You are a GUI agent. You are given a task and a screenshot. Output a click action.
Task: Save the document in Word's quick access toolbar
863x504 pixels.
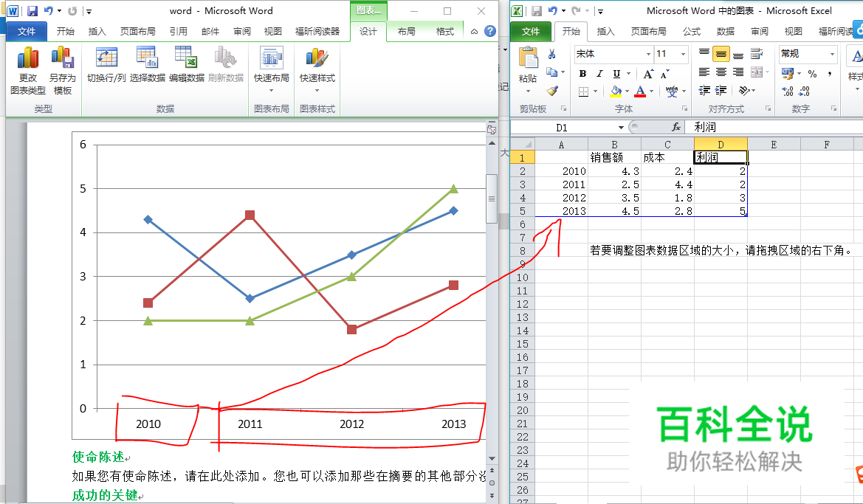click(x=32, y=11)
